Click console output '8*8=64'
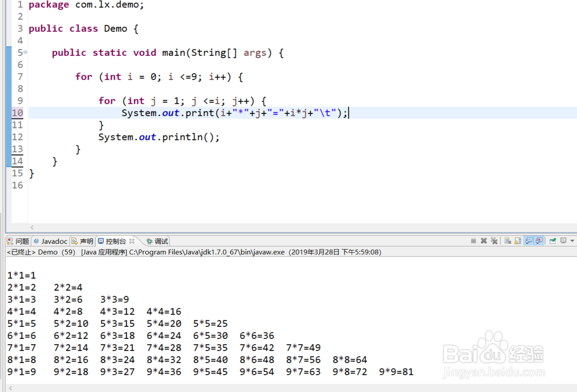Image resolution: width=577 pixels, height=392 pixels. tap(350, 360)
